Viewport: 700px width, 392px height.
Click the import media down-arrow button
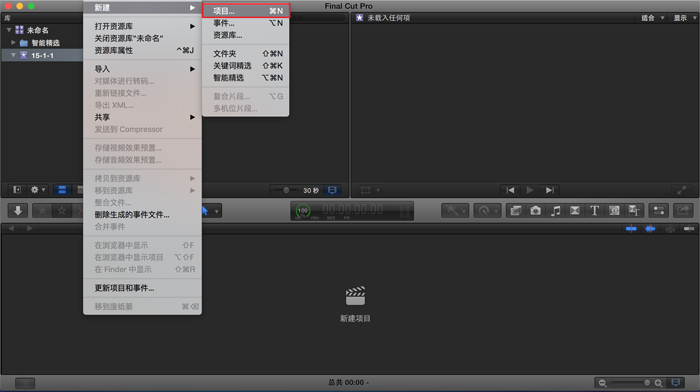point(18,211)
